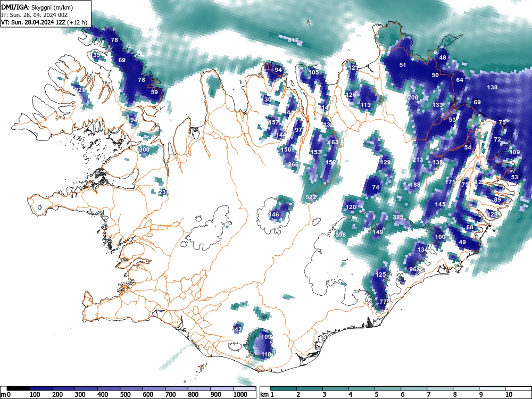The width and height of the screenshot is (532, 399).
Task: Click the visibility value 120 on the map
Action: (351, 207)
